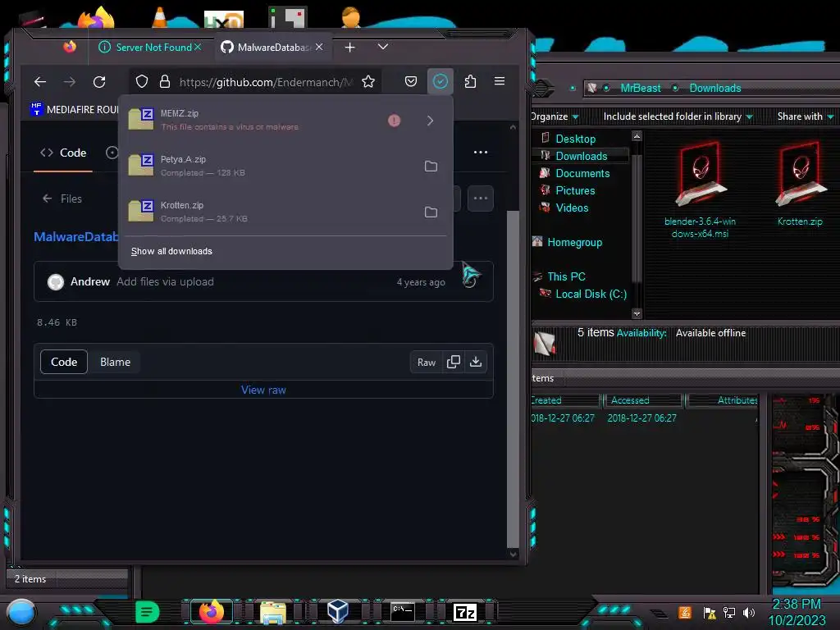This screenshot has height=630, width=840.
Task: Select Homegroup in navigation pane
Action: pyautogui.click(x=574, y=242)
